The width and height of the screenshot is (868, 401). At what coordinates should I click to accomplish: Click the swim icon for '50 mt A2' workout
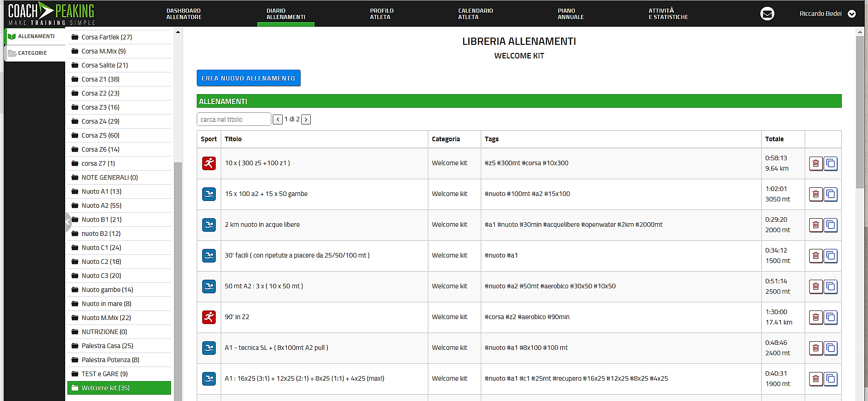209,286
